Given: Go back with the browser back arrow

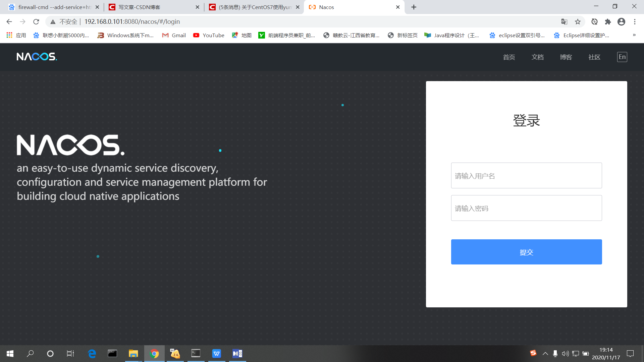Looking at the screenshot, I should tap(9, 22).
